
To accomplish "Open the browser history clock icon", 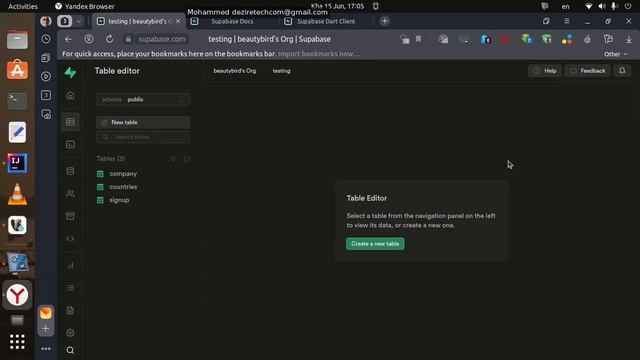I will [x=46, y=39].
